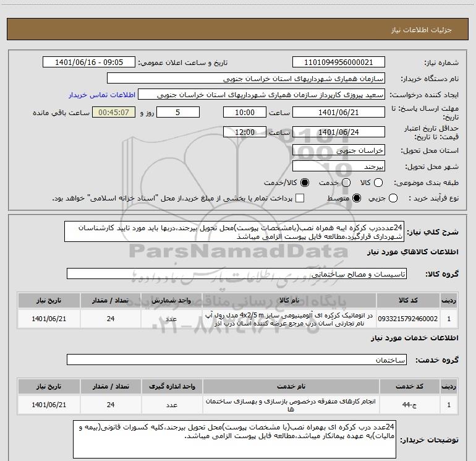This screenshot has height=461, width=476.
Task: Click the page header 'جزئیات اطلاعات نیاز'
Action: pyautogui.click(x=421, y=30)
